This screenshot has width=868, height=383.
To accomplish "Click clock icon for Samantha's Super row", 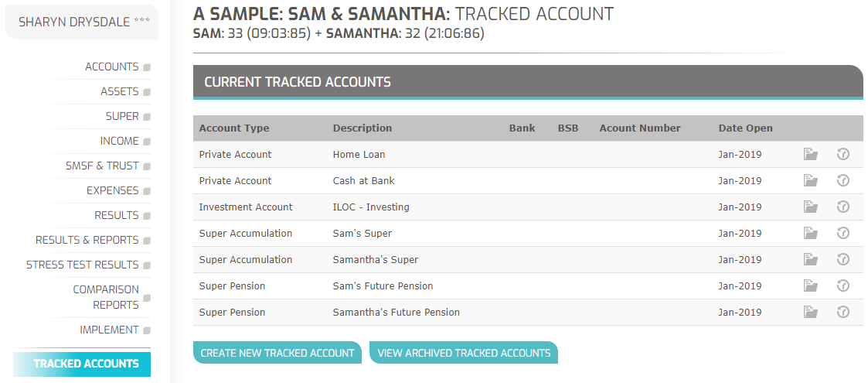I will point(842,259).
